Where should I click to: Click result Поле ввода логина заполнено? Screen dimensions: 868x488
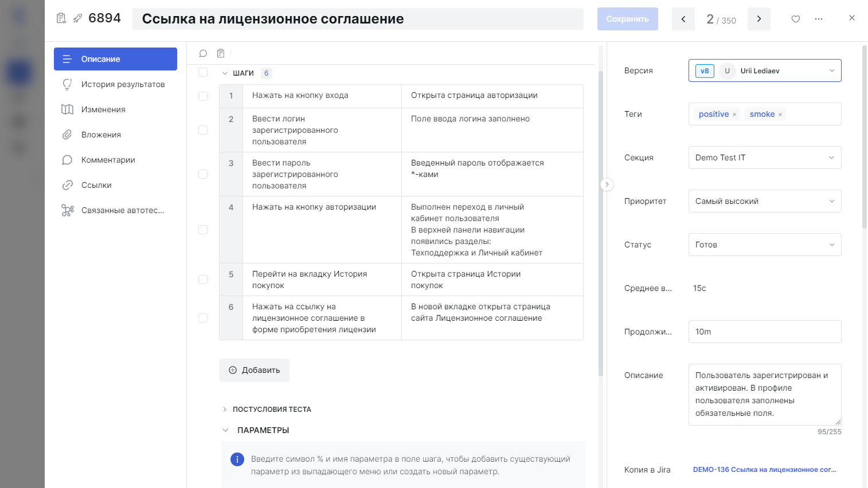pyautogui.click(x=470, y=119)
